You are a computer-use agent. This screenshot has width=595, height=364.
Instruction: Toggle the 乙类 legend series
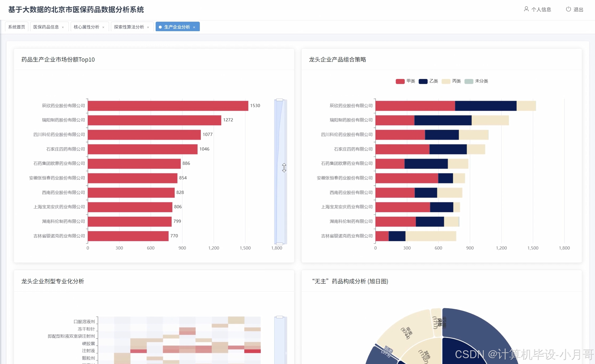(428, 81)
